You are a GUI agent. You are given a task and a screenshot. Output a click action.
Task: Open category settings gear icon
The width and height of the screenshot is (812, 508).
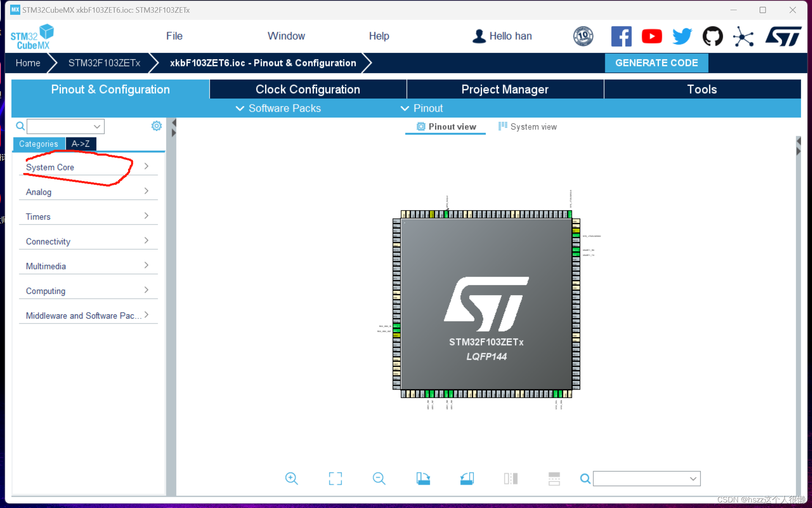coord(156,126)
